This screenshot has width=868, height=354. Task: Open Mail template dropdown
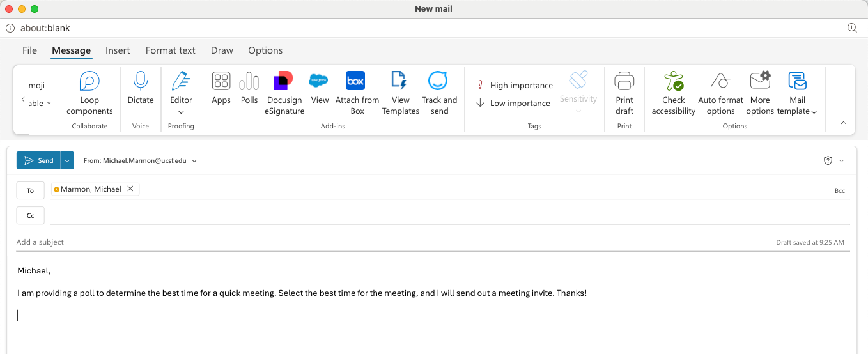pos(797,93)
